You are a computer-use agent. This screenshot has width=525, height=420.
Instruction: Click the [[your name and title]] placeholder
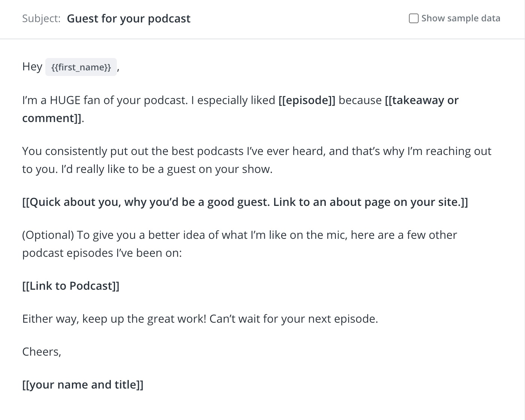click(x=83, y=385)
